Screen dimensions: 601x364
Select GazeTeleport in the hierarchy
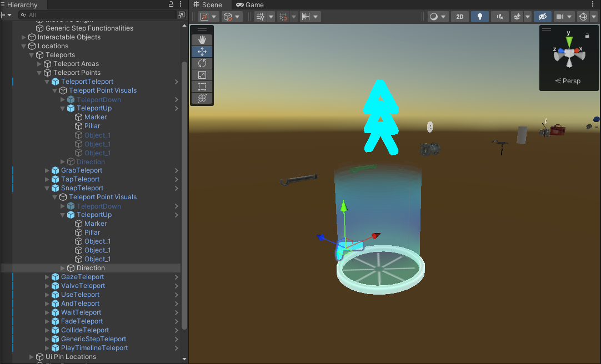coord(82,277)
